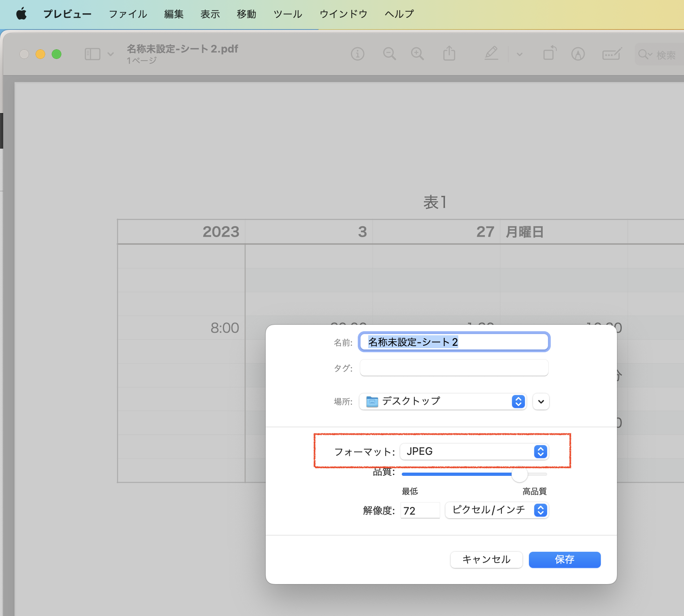Image resolution: width=684 pixels, height=616 pixels.
Task: Click the form fill toolbar icon
Action: point(611,54)
